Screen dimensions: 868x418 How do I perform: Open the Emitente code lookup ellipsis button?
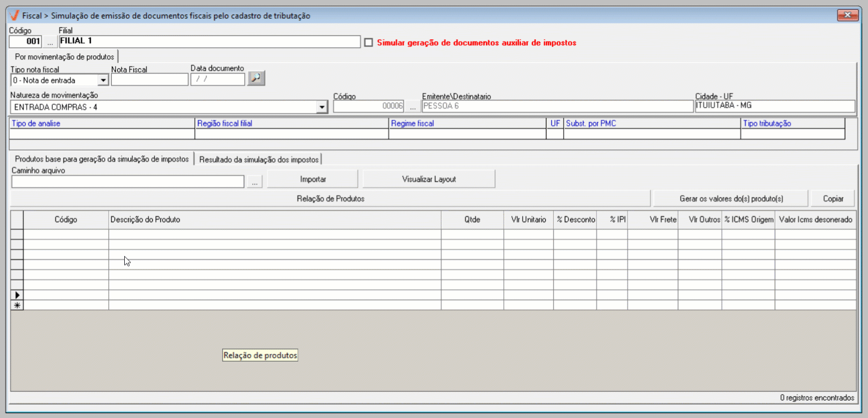pos(412,106)
